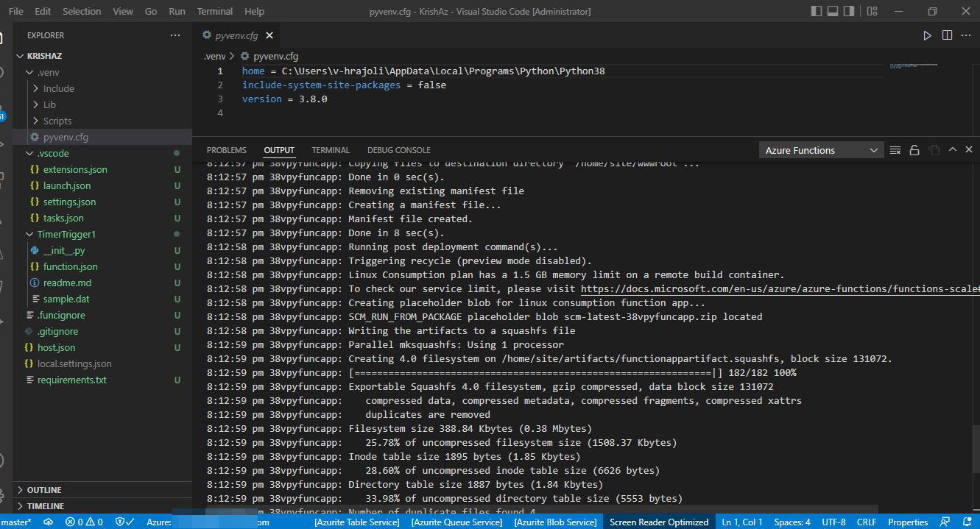
Task: Open the File menu
Action: coord(15,11)
